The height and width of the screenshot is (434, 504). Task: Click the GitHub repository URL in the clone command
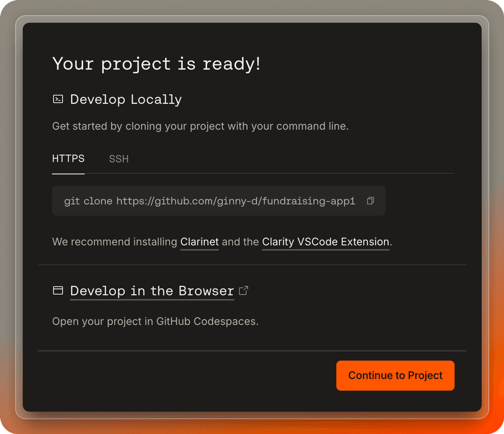click(x=235, y=201)
